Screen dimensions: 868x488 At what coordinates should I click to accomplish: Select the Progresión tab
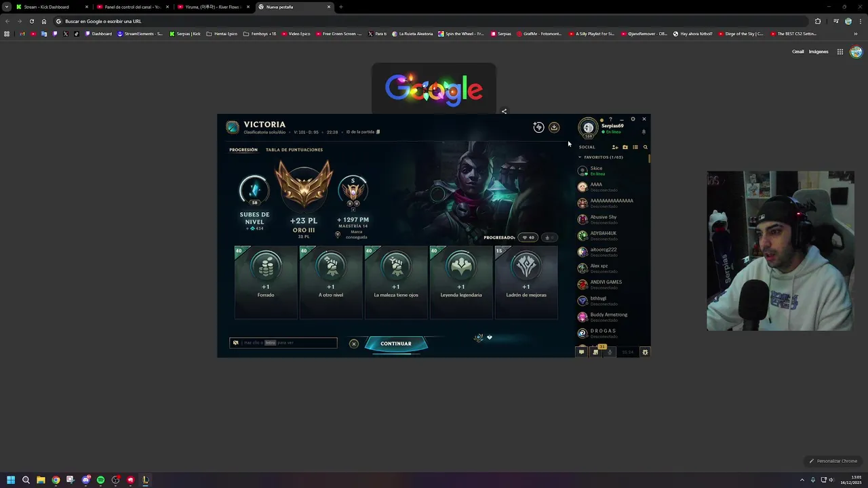(243, 150)
